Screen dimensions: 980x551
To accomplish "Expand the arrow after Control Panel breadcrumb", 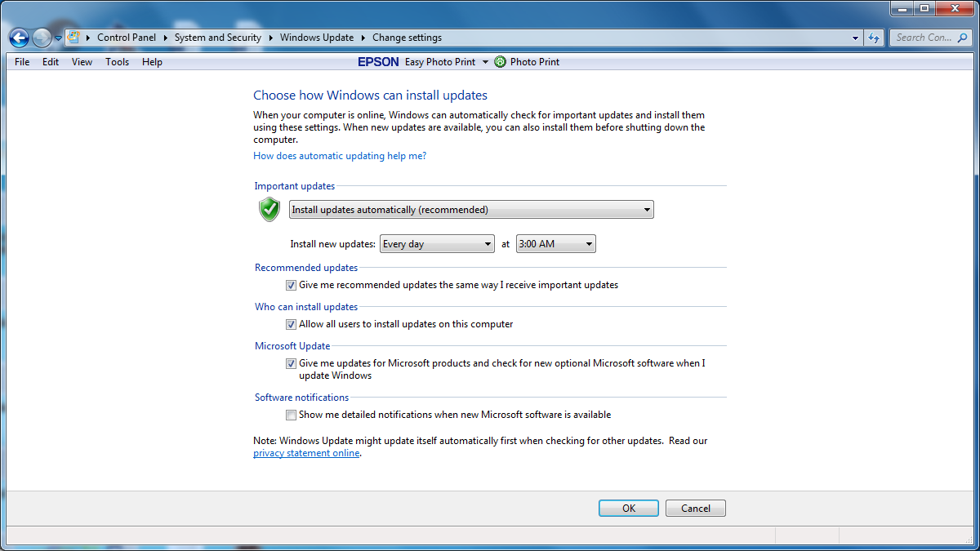I will [x=164, y=38].
